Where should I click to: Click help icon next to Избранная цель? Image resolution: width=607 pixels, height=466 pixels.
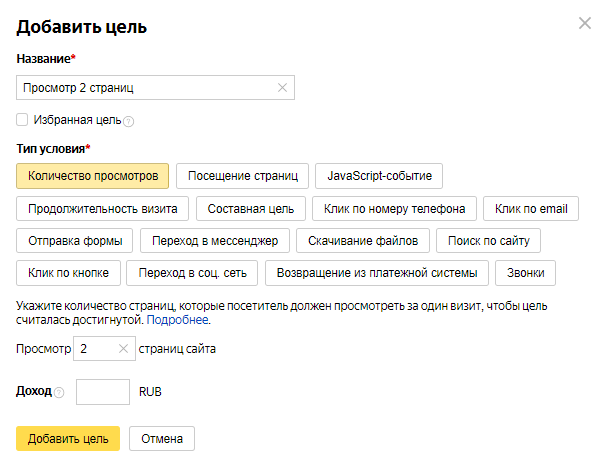[128, 121]
